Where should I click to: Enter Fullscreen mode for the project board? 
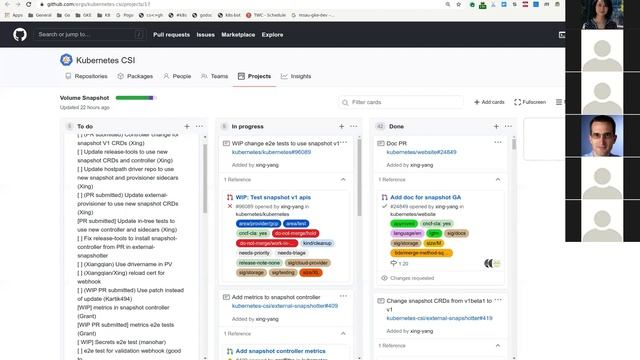pos(530,102)
